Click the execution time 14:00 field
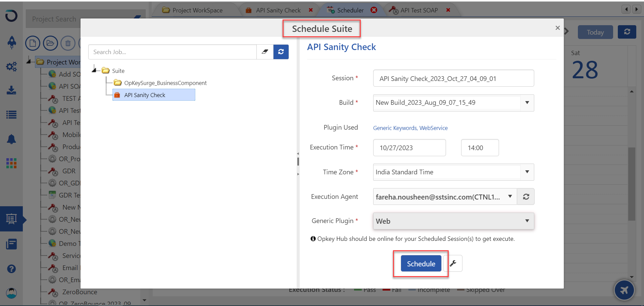The width and height of the screenshot is (644, 306). click(480, 148)
